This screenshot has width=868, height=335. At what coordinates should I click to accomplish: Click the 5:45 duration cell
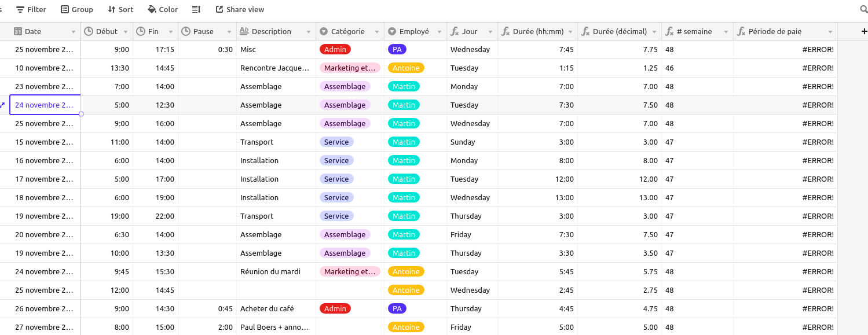pyautogui.click(x=537, y=272)
